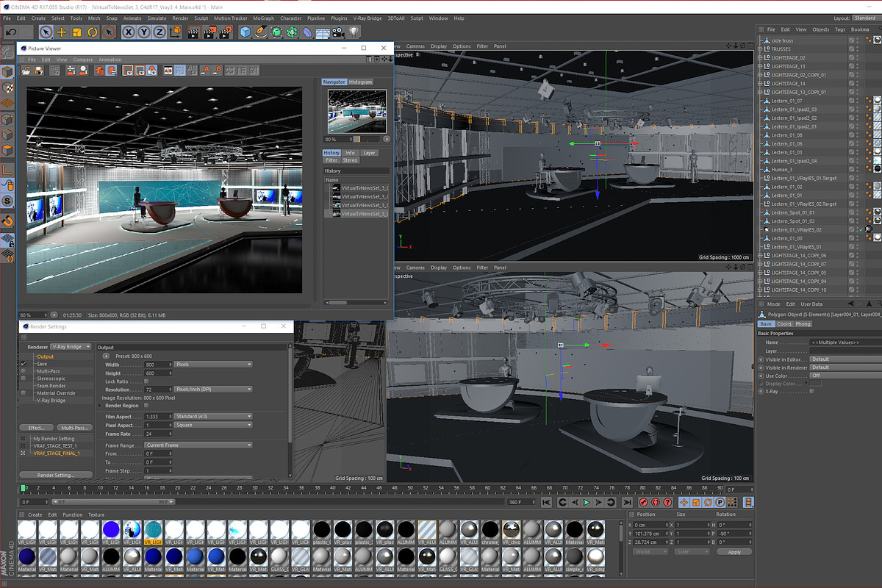Open the Use Color Off dropdown

tap(845, 376)
